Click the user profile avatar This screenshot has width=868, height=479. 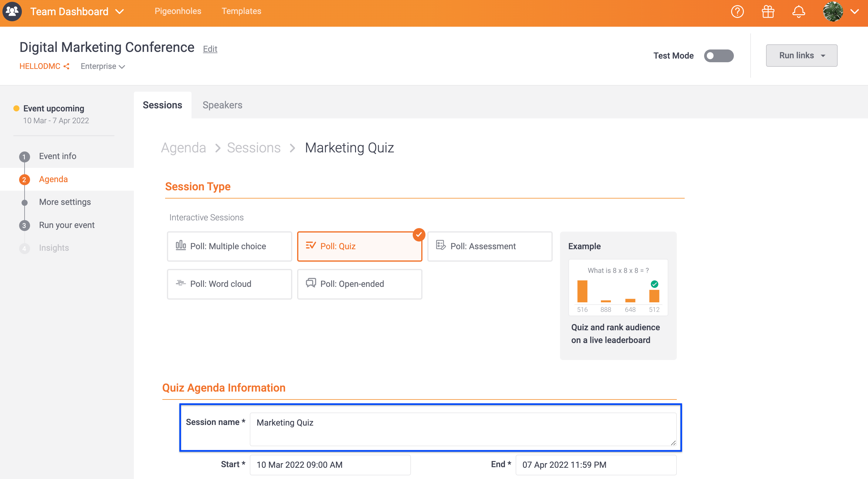(x=833, y=12)
